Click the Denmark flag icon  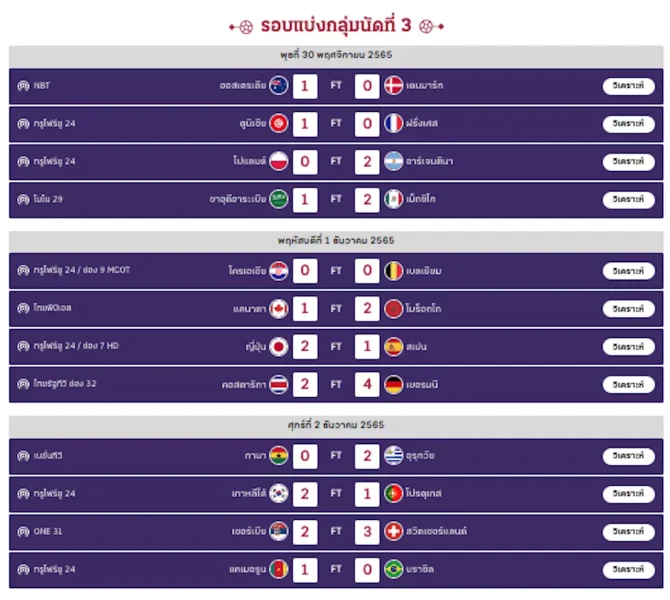point(393,85)
